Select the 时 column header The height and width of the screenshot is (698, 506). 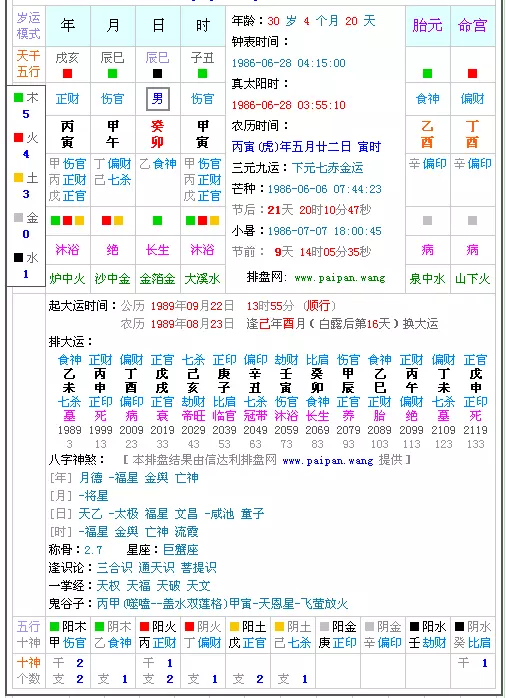pyautogui.click(x=203, y=26)
